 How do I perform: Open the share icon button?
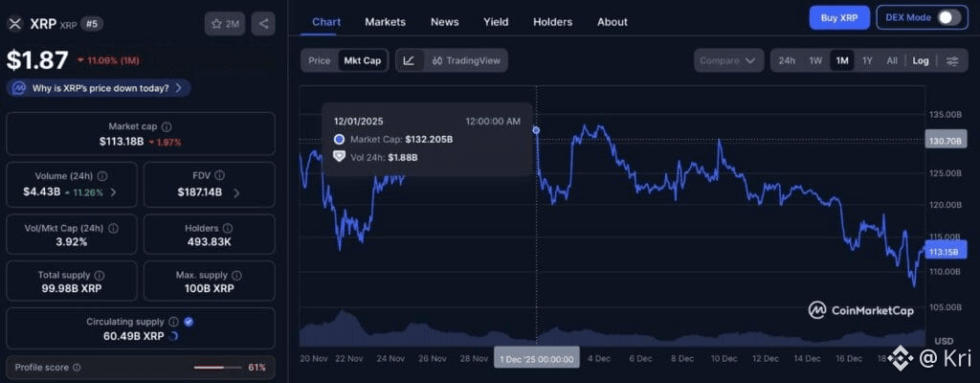[263, 24]
